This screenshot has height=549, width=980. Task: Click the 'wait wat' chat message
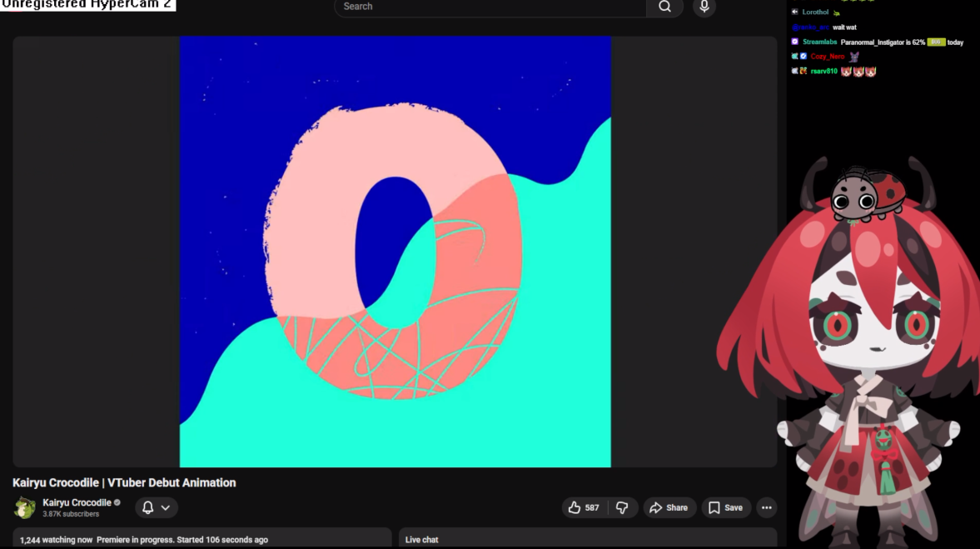844,27
